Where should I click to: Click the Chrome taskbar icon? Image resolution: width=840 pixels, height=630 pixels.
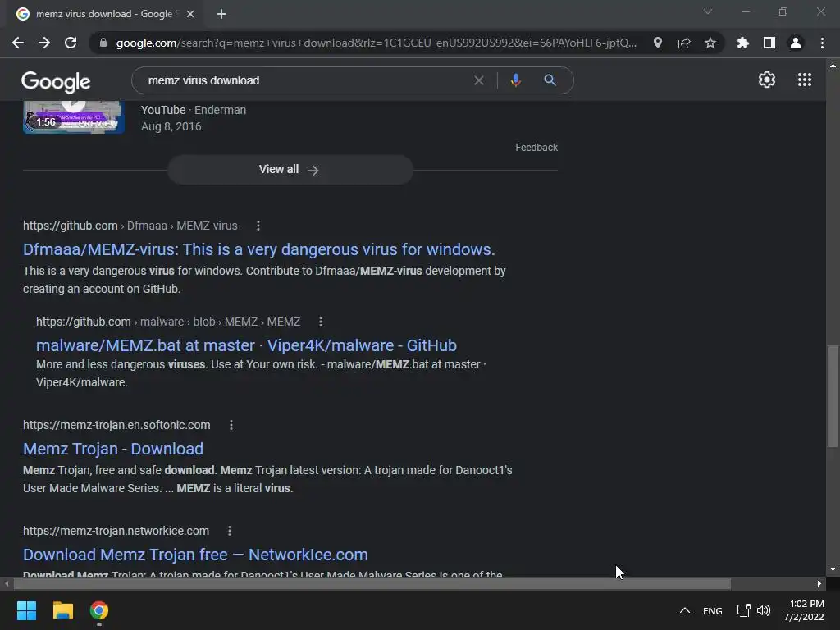click(x=99, y=610)
